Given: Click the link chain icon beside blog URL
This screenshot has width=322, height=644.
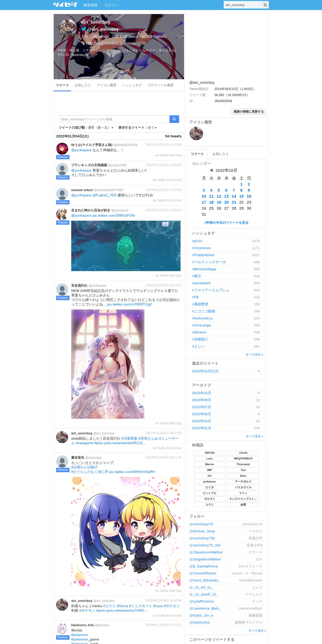Looking at the screenshot, I should 83,43.
